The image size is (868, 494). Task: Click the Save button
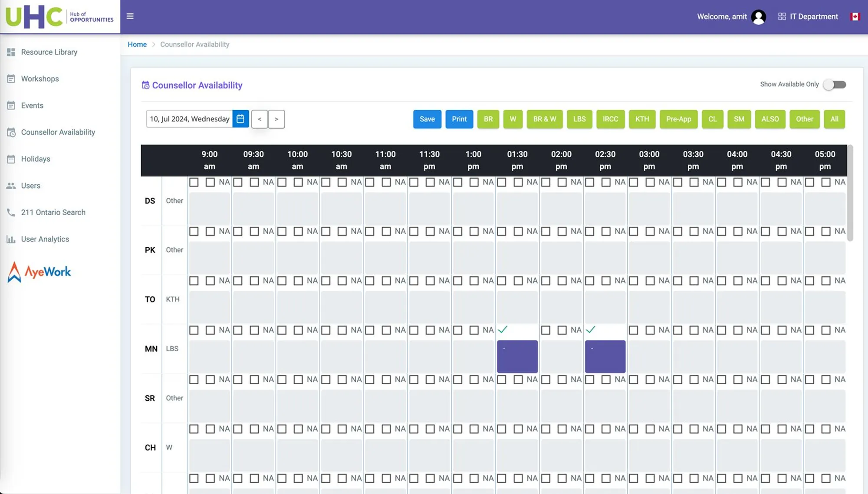(427, 119)
